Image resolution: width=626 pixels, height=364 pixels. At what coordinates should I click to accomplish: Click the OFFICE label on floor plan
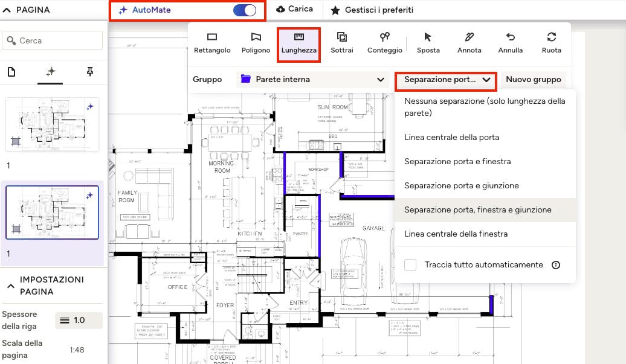178,287
